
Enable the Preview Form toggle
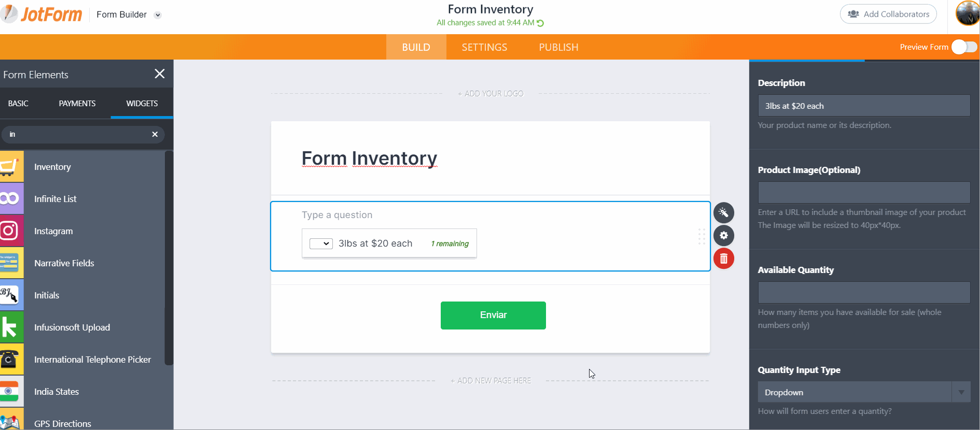[x=964, y=47]
